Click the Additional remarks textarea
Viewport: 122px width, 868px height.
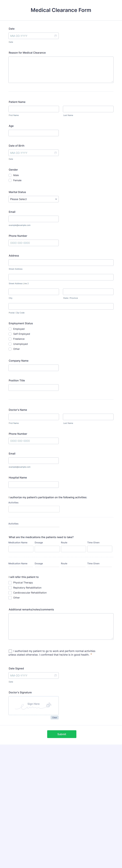[x=61, y=626]
